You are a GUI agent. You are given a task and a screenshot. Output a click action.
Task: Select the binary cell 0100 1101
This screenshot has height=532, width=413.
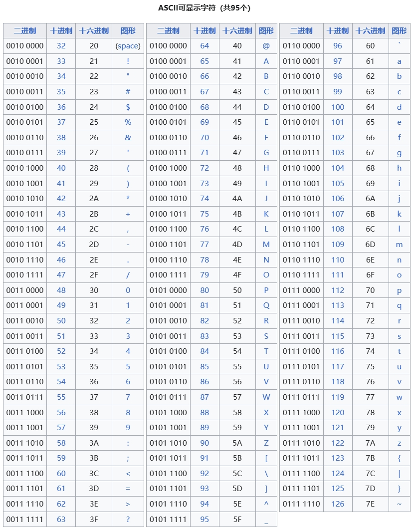point(168,245)
